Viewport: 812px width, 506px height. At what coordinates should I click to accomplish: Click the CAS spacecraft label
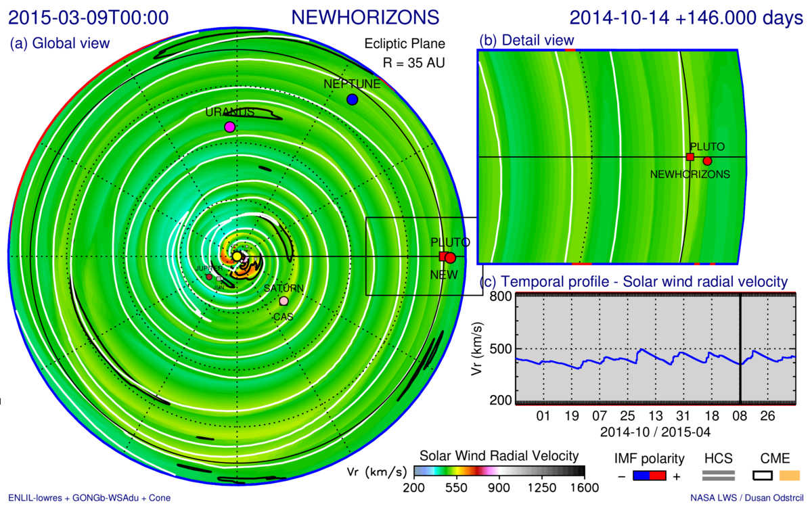[x=282, y=317]
